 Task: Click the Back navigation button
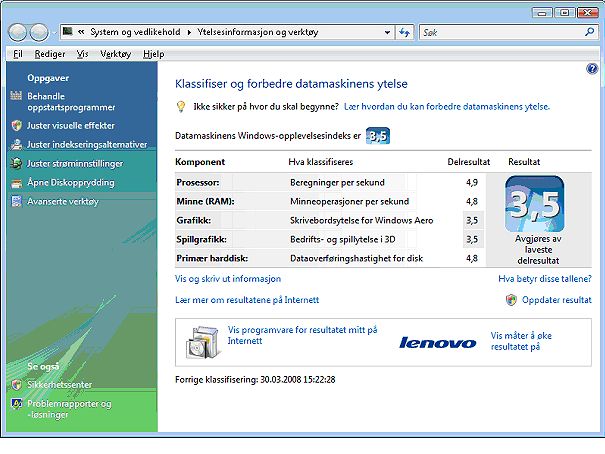(17, 32)
